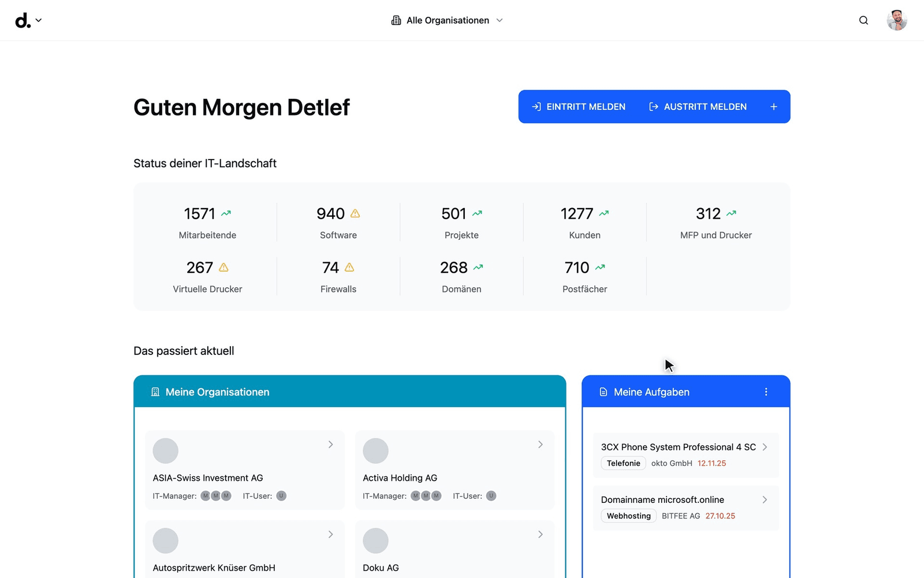Click AUSTRITT MELDEN button
The height and width of the screenshot is (578, 924).
(x=698, y=106)
